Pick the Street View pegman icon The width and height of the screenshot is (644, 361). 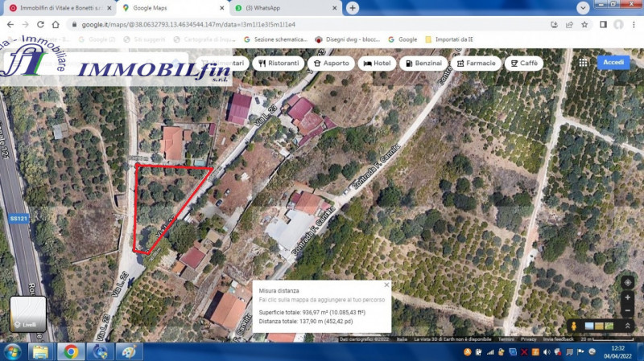pos(574,326)
